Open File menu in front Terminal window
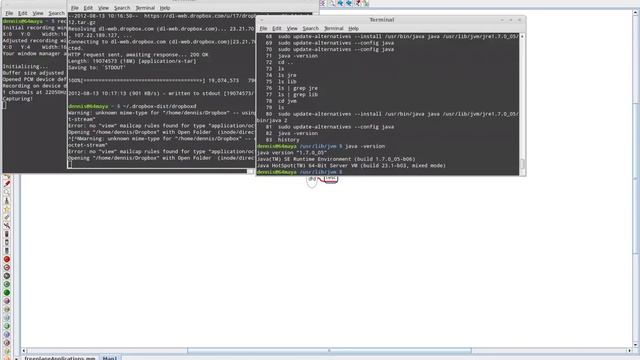The height and width of the screenshot is (360, 640). 263,29
